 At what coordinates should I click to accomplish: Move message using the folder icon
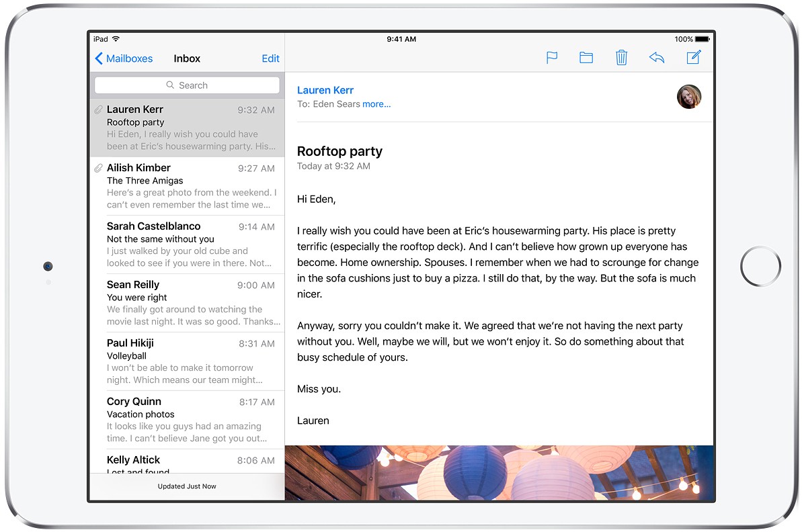(x=586, y=58)
